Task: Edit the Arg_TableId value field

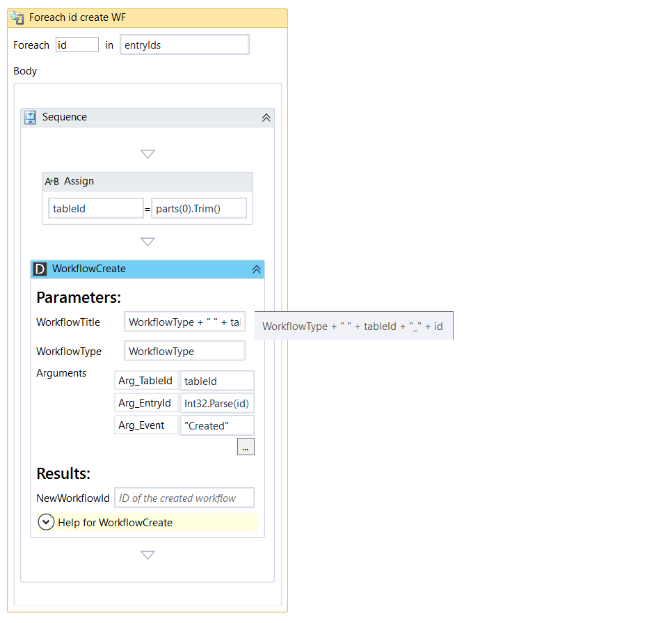Action: [216, 381]
